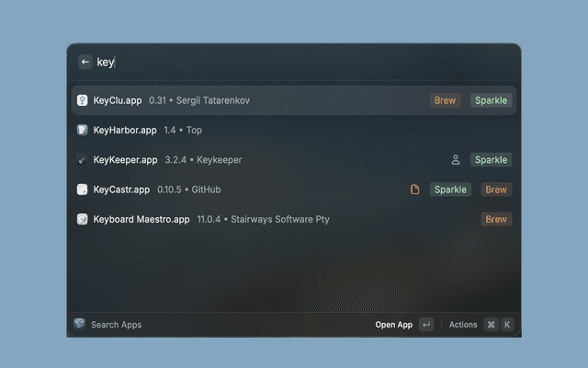Click the document icon on KeyCastr row
588x368 pixels.
414,190
